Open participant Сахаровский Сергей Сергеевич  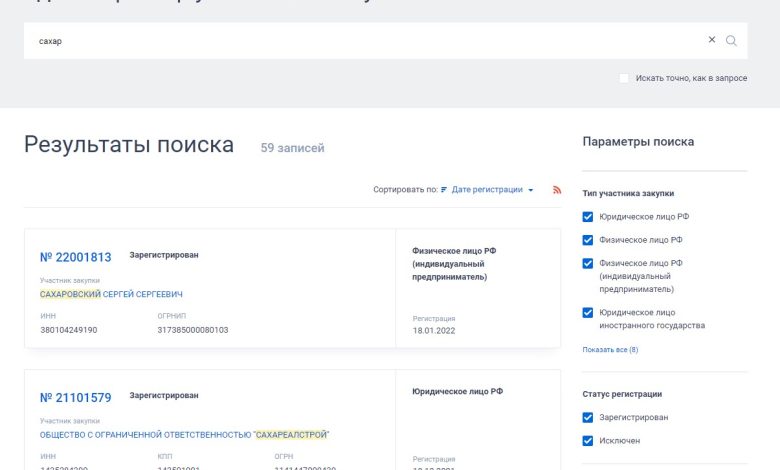pyautogui.click(x=111, y=294)
